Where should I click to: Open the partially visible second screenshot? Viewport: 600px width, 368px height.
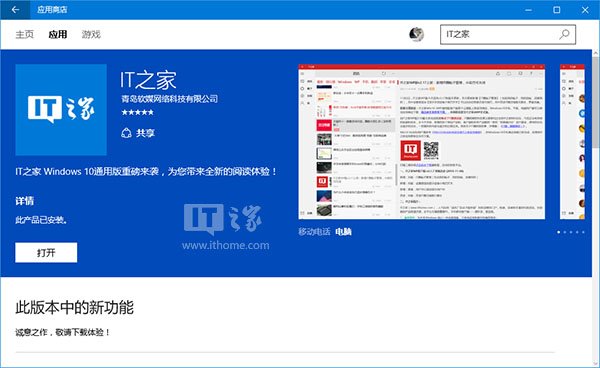point(572,142)
